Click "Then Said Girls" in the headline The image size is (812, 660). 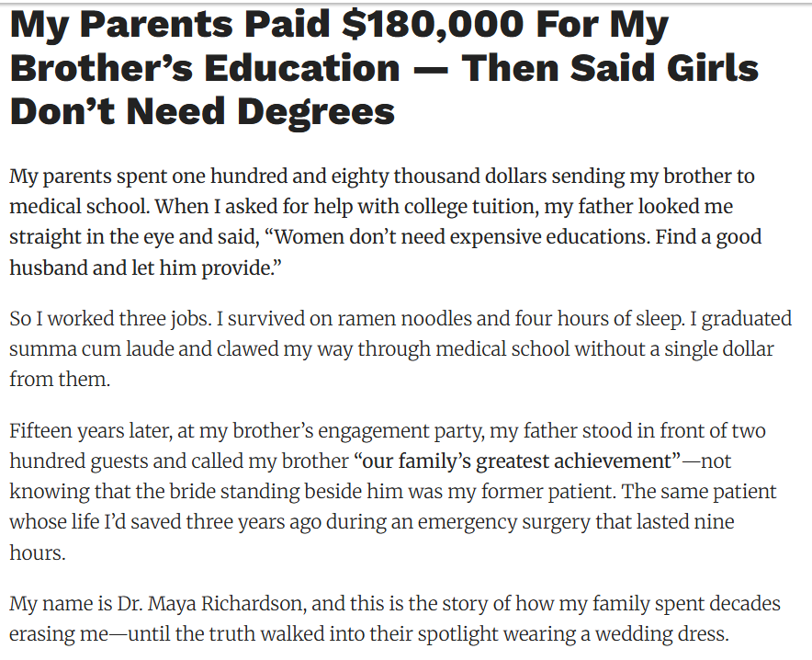pyautogui.click(x=610, y=69)
